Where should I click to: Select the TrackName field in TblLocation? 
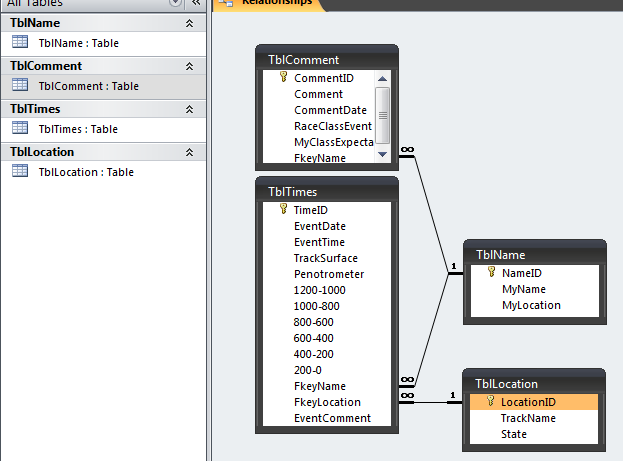click(529, 418)
